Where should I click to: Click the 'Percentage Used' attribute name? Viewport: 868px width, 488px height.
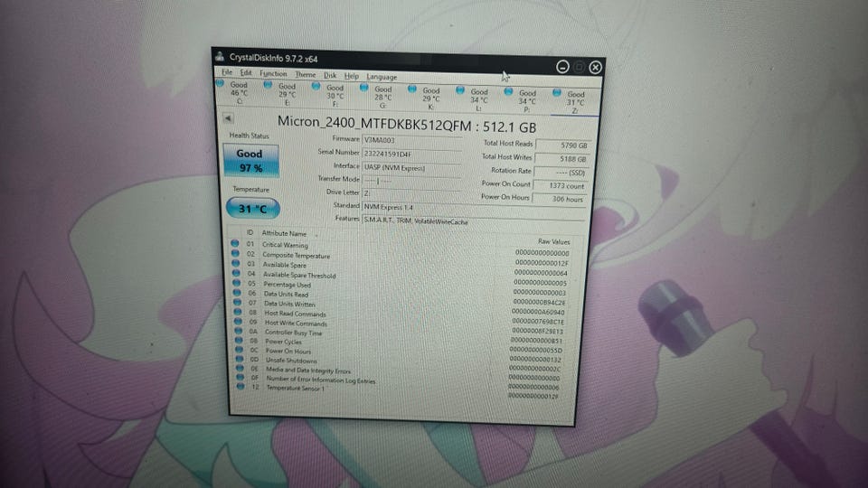287,285
